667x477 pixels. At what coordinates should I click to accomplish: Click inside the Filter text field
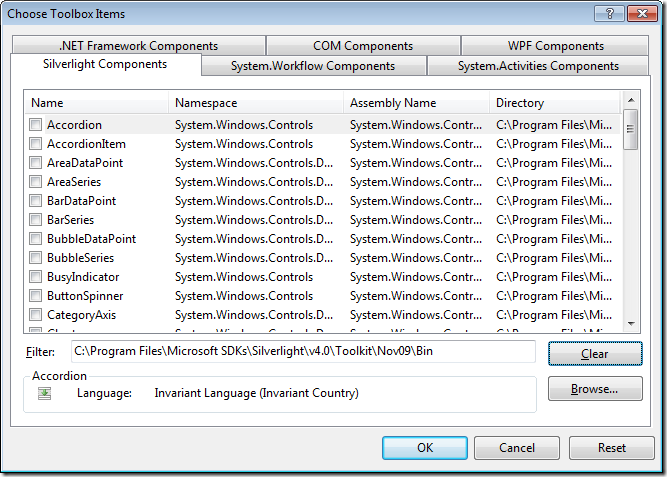[303, 351]
